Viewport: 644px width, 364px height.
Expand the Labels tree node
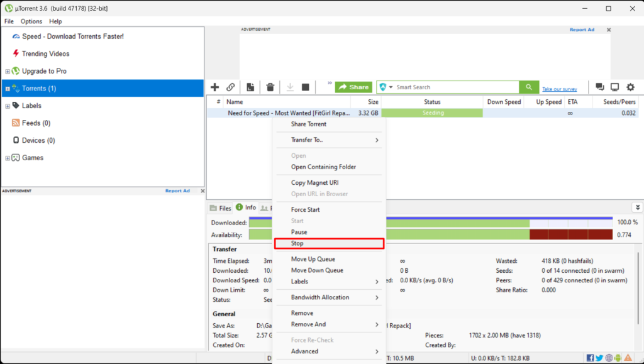8,106
